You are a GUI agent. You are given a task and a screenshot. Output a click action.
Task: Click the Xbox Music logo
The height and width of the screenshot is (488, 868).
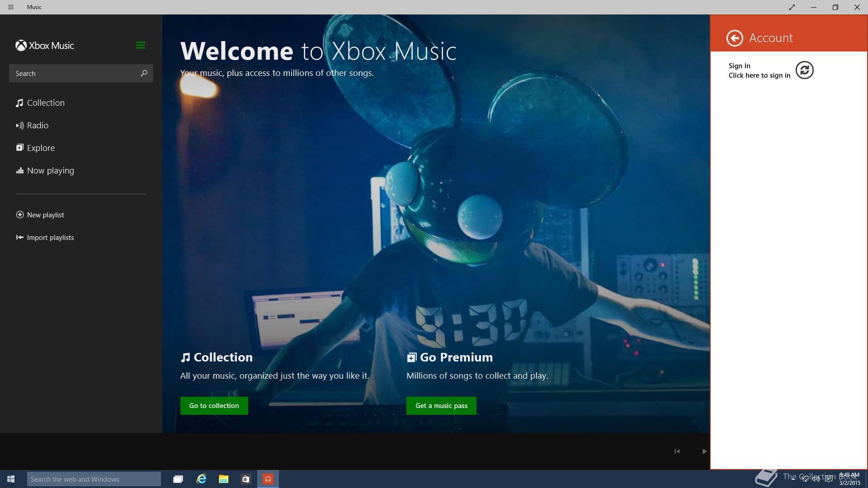click(x=44, y=46)
